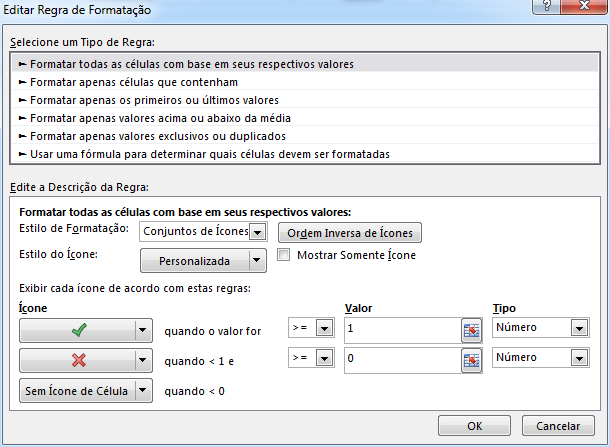The image size is (610, 447).
Task: Expand the Sem Ícone de Célula dropdown
Action: (x=143, y=391)
